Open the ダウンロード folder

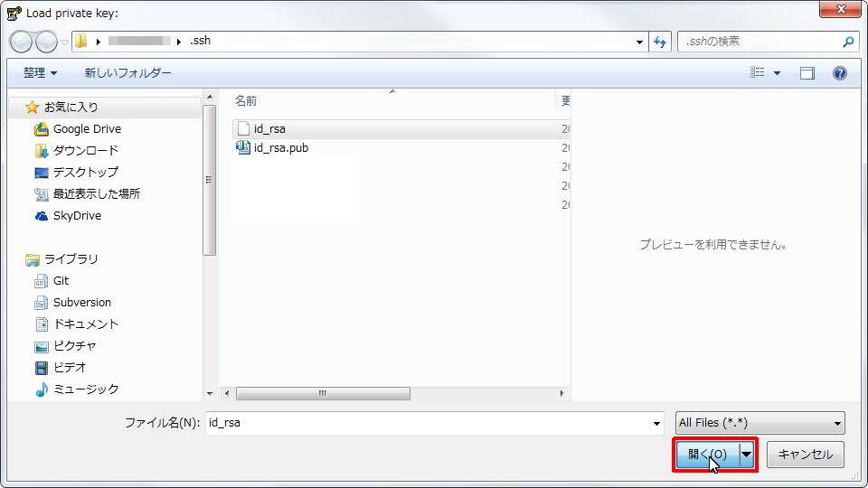coord(85,151)
